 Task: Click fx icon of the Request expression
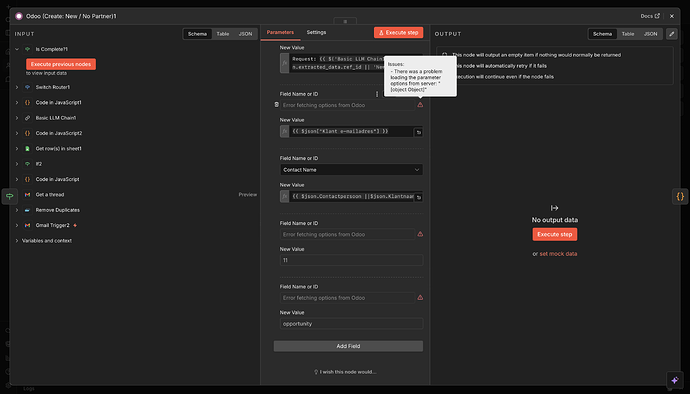285,63
